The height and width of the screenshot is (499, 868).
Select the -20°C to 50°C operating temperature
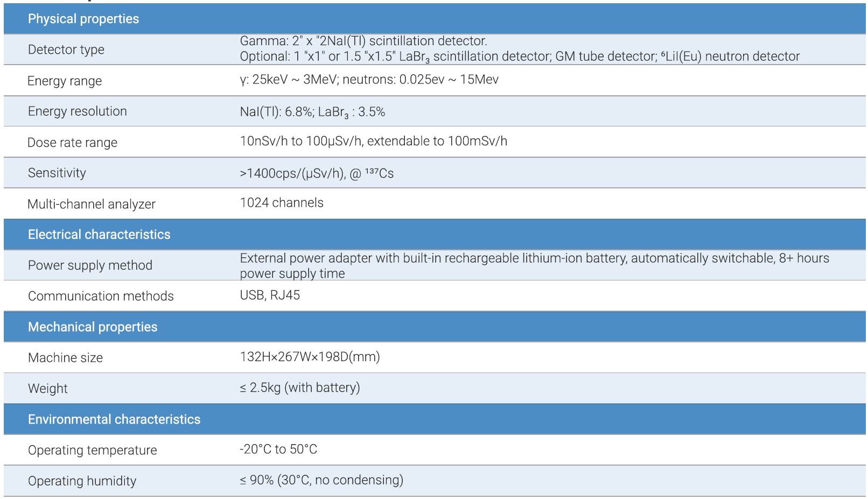(278, 449)
